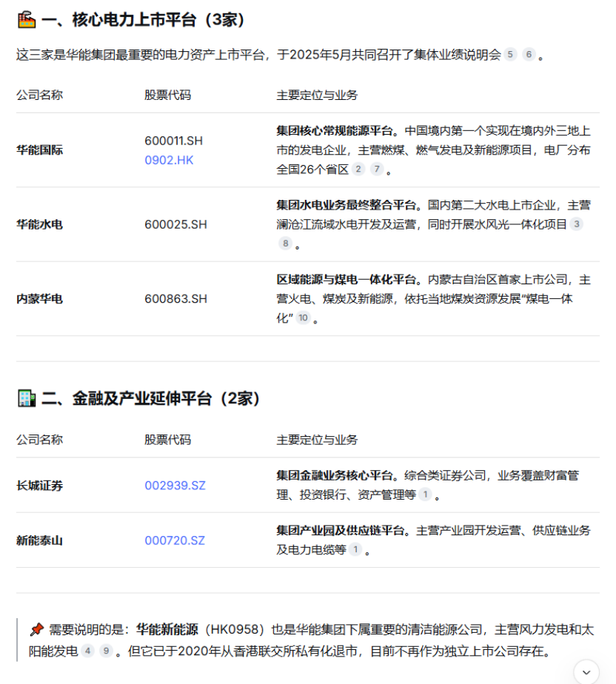Click 公司名称 header in second table
616x684 pixels.
tap(40, 440)
